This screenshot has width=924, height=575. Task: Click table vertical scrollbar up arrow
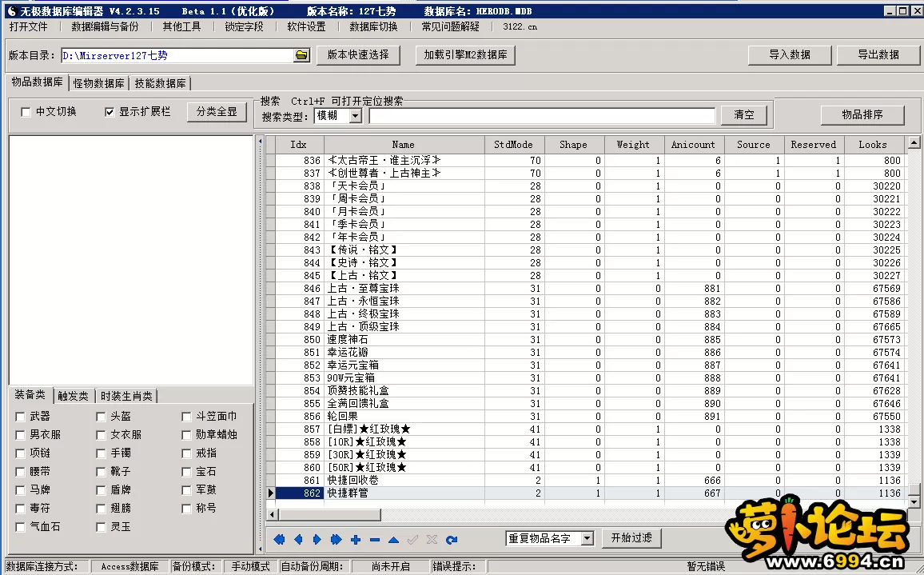(x=914, y=142)
